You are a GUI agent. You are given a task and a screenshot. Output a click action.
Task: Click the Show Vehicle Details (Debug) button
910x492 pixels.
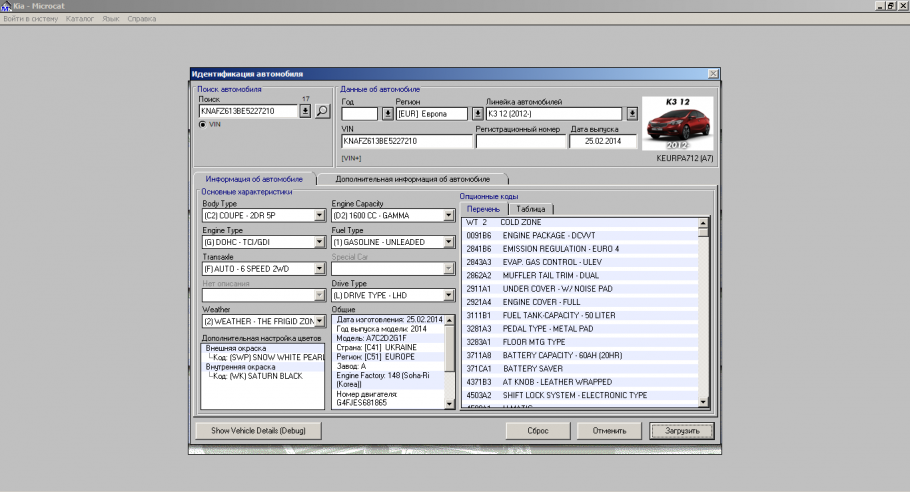pyautogui.click(x=258, y=430)
